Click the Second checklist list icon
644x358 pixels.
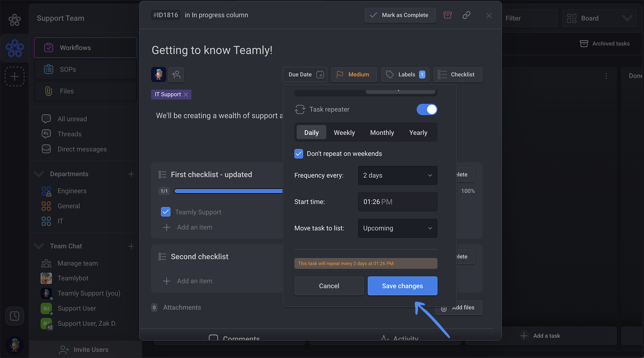[x=162, y=257]
